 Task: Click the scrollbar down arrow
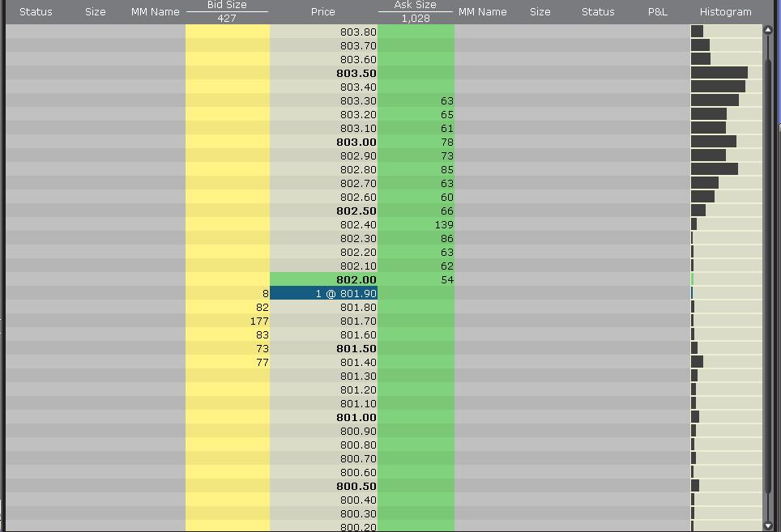coord(767,526)
